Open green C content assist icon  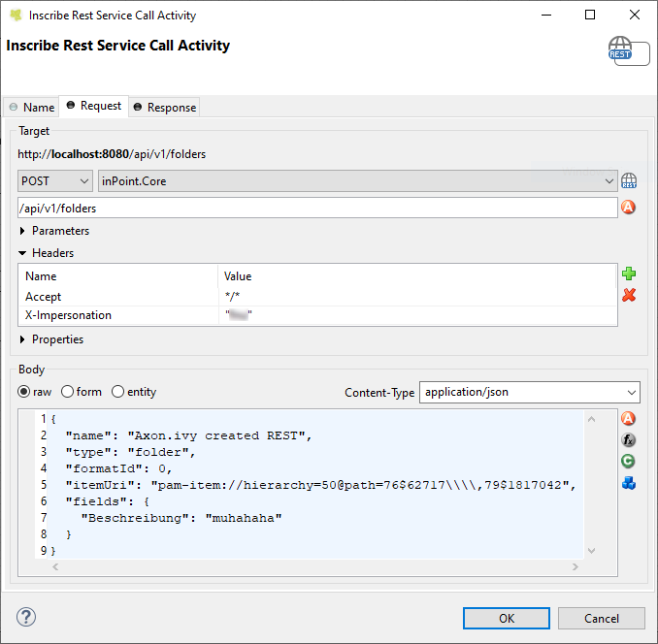628,462
